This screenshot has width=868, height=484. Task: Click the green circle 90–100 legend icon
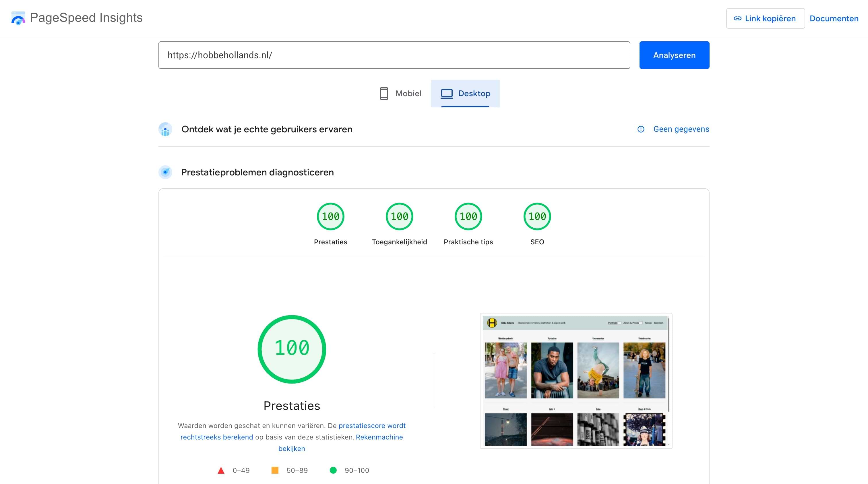(333, 470)
